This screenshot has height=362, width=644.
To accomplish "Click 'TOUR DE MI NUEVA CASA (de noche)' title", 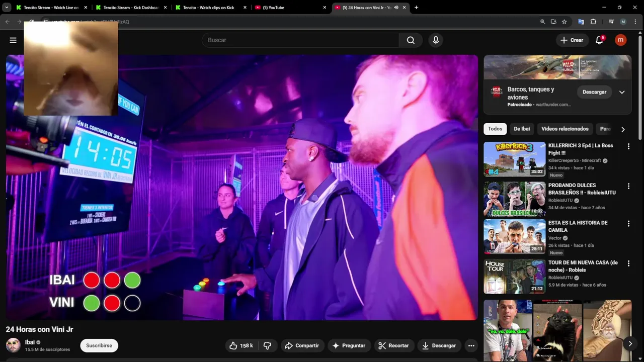I will click(x=583, y=266).
